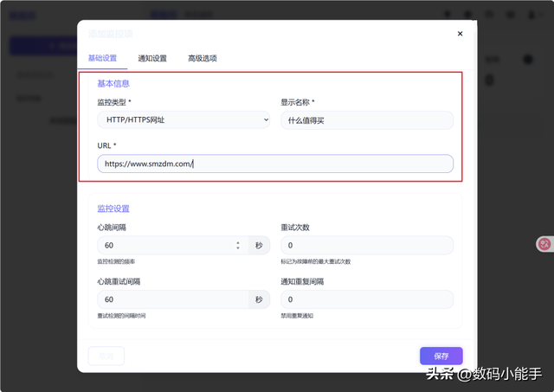The image size is (554, 392).
Task: Click the 显示名称 input field
Action: 367,120
